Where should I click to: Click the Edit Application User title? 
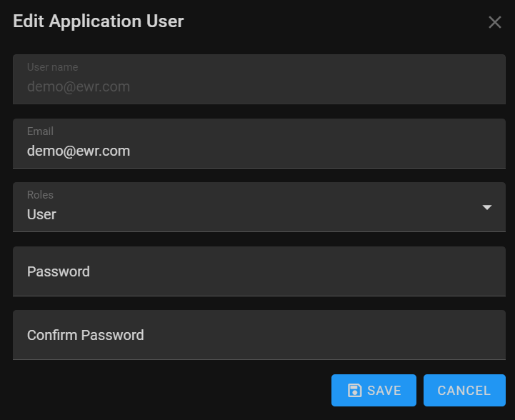98,21
